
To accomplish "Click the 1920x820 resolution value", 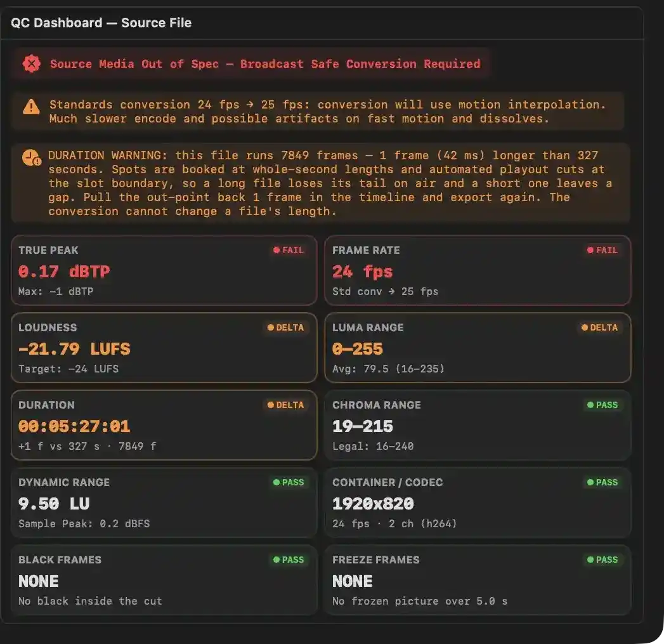I will pyautogui.click(x=373, y=504).
